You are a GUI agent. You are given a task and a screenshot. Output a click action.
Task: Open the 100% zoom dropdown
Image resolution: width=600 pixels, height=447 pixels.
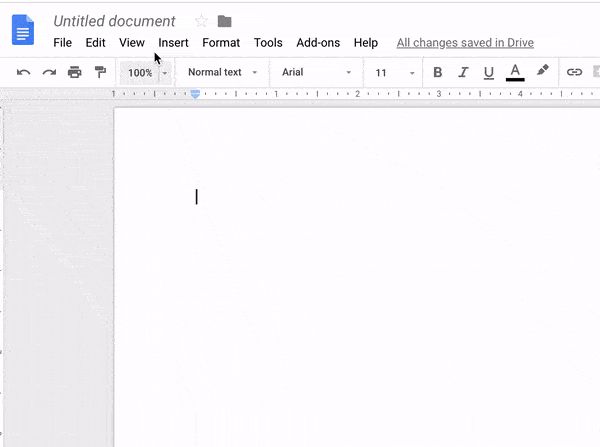(x=147, y=73)
